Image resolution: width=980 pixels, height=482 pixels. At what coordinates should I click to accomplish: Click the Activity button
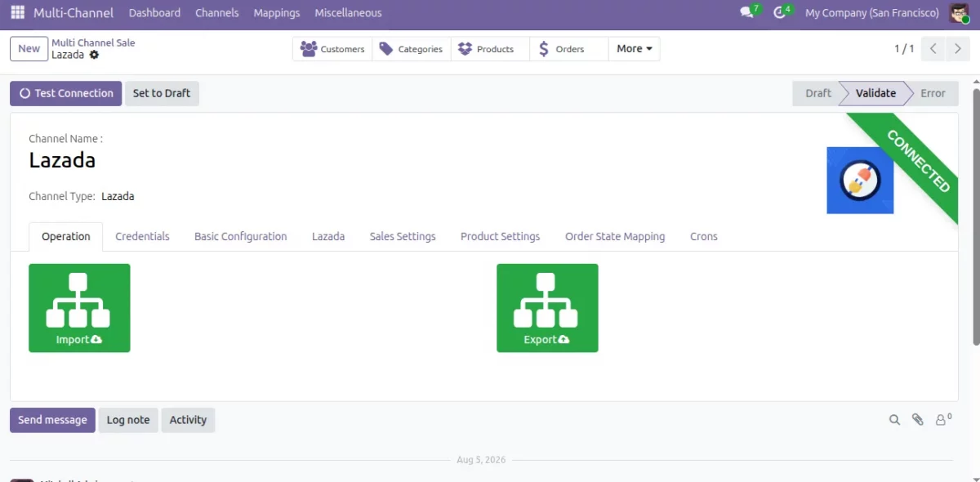188,420
